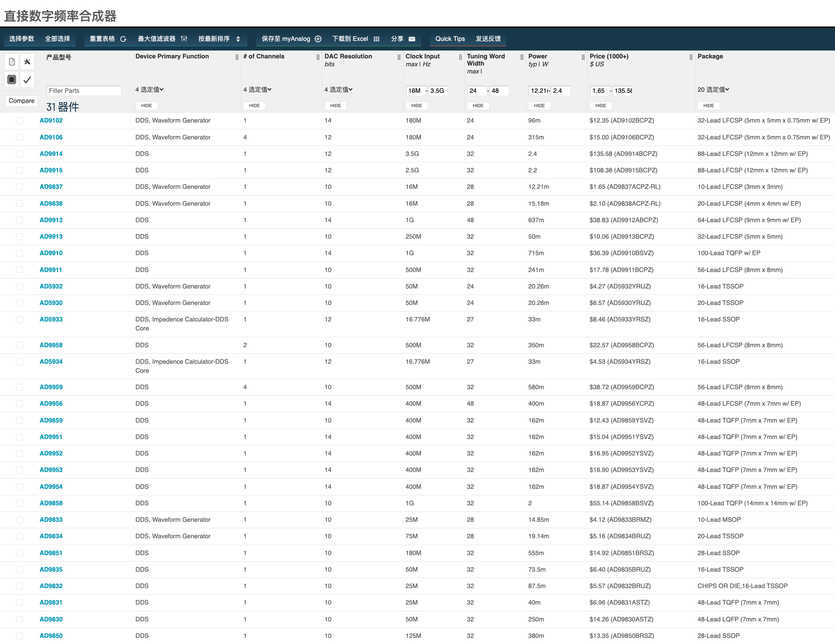Open Quick Tips in toolbar
Screen dimensions: 835x644
(450, 39)
